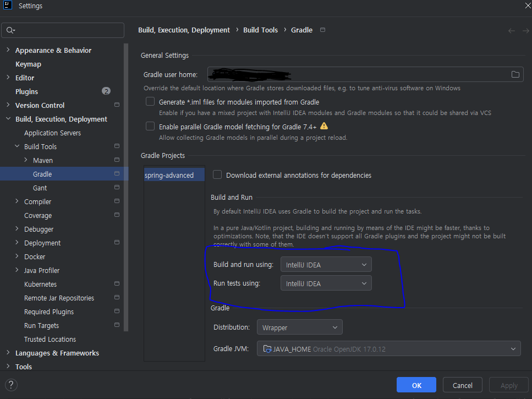This screenshot has height=399, width=532.
Task: Open Trusted Locations settings
Action: (x=50, y=339)
